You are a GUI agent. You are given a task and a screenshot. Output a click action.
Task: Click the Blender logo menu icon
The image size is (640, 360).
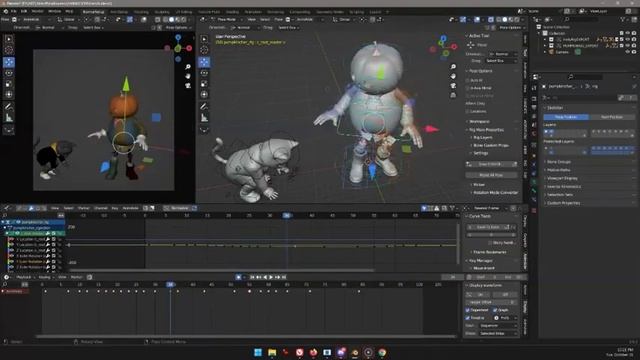pos(5,11)
